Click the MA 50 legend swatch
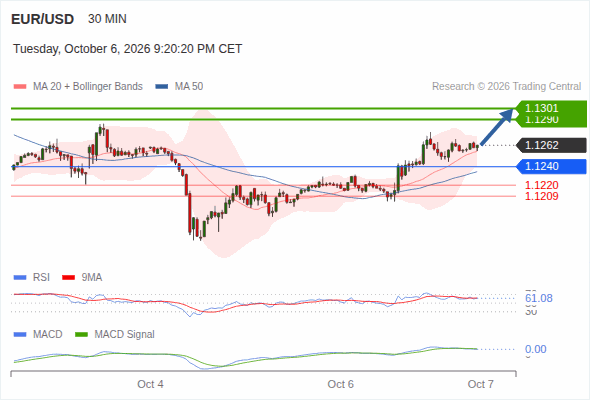 pyautogui.click(x=162, y=87)
